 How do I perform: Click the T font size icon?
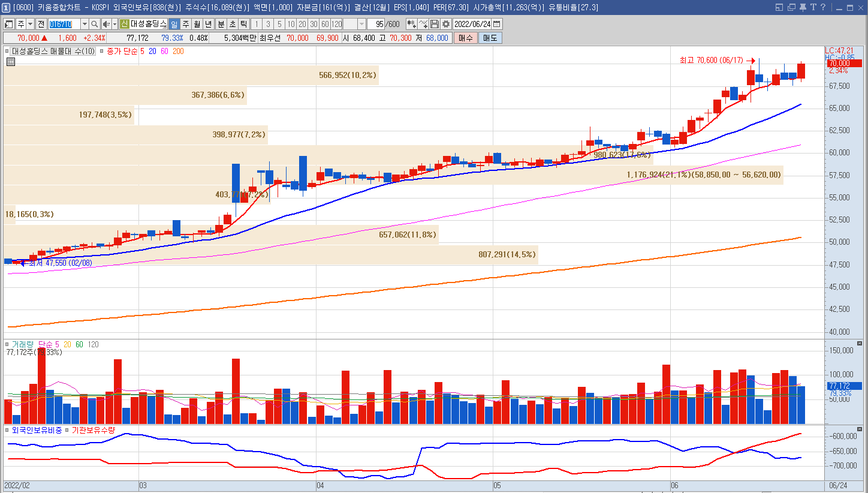pos(813,7)
